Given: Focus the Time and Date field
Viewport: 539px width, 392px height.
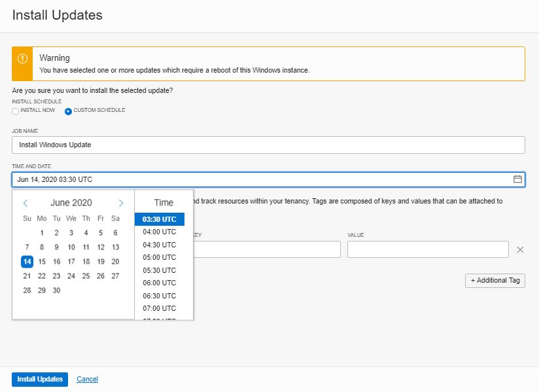Looking at the screenshot, I should point(262,179).
